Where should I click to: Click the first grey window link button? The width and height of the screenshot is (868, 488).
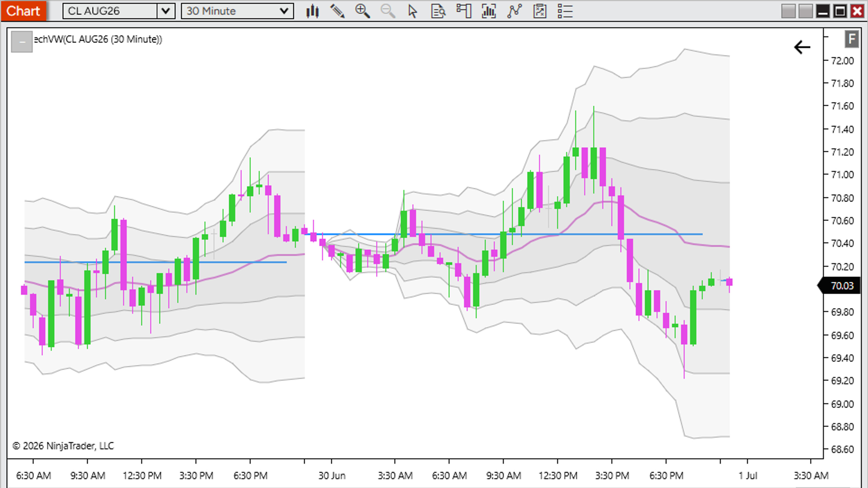[788, 12]
